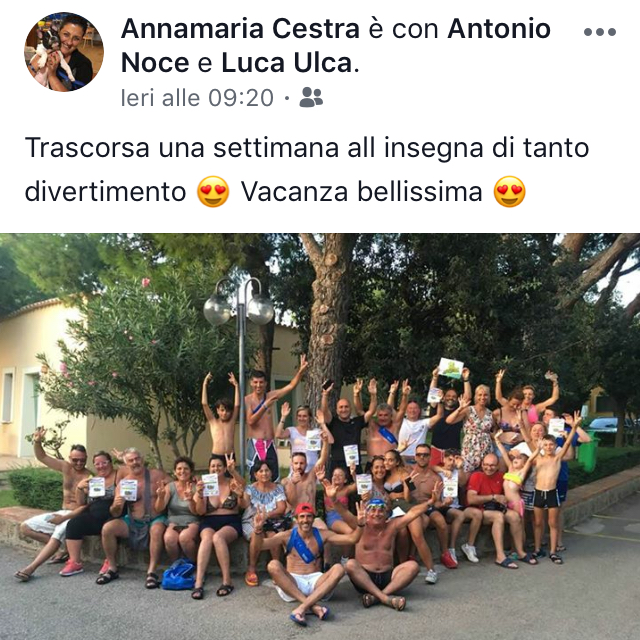Image resolution: width=640 pixels, height=640 pixels.
Task: Tap the man in red cap in photo
Action: pyautogui.click(x=304, y=561)
